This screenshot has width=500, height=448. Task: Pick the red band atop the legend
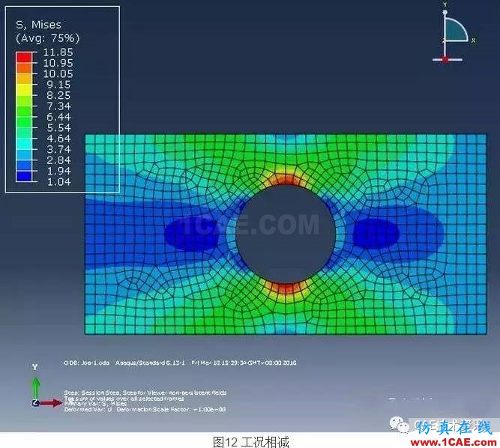pyautogui.click(x=24, y=58)
